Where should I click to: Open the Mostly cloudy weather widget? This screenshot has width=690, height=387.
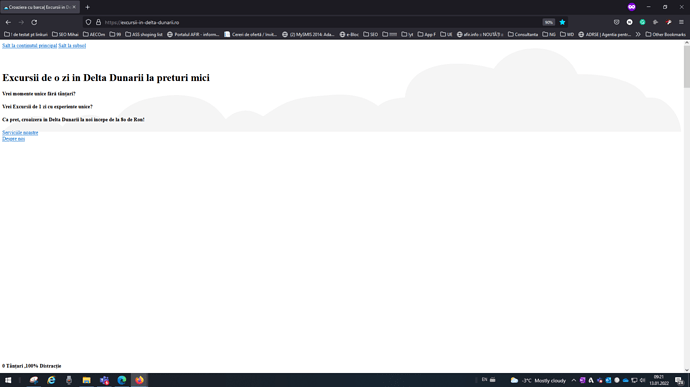pos(538,380)
